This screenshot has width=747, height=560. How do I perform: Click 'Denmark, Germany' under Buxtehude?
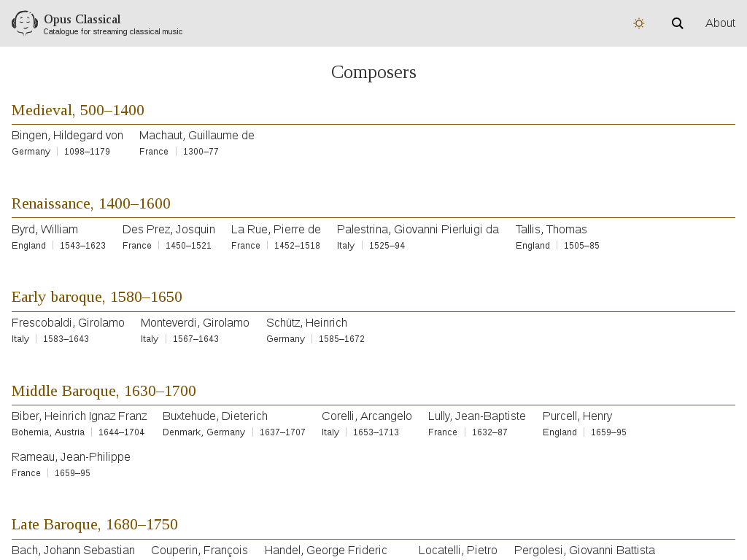pos(204,432)
